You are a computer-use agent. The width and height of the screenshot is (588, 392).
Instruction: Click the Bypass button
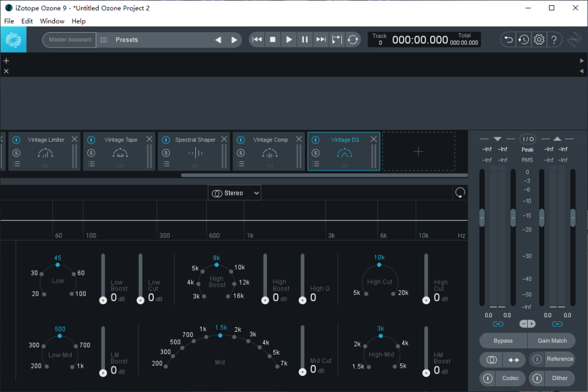tap(503, 341)
